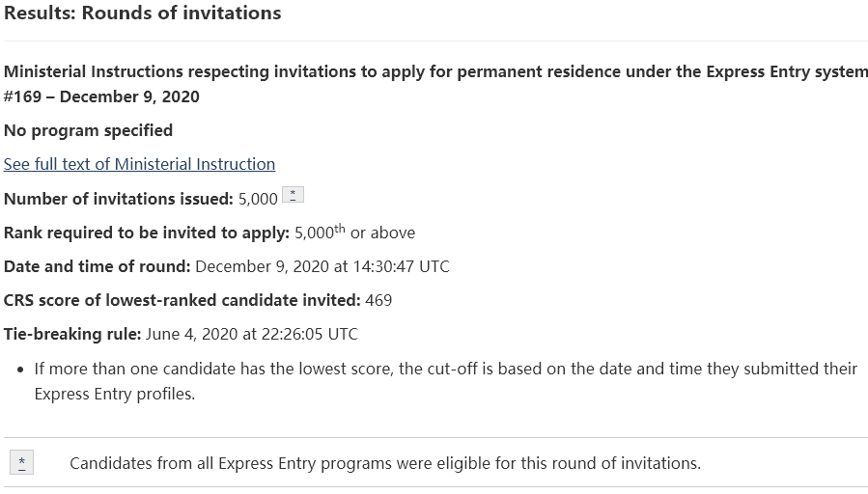Click the "#169 – December 9, 2020" line
This screenshot has height=494, width=868.
pyautogui.click(x=101, y=96)
